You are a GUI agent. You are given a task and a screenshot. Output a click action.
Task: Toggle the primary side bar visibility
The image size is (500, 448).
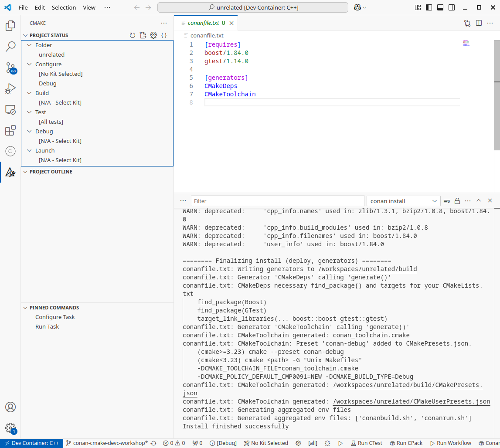tap(429, 7)
